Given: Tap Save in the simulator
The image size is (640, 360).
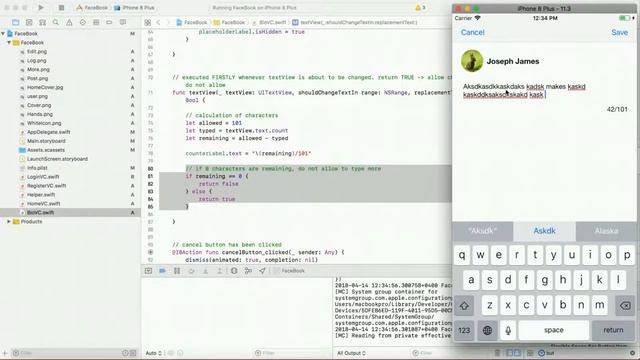Looking at the screenshot, I should click(x=620, y=32).
